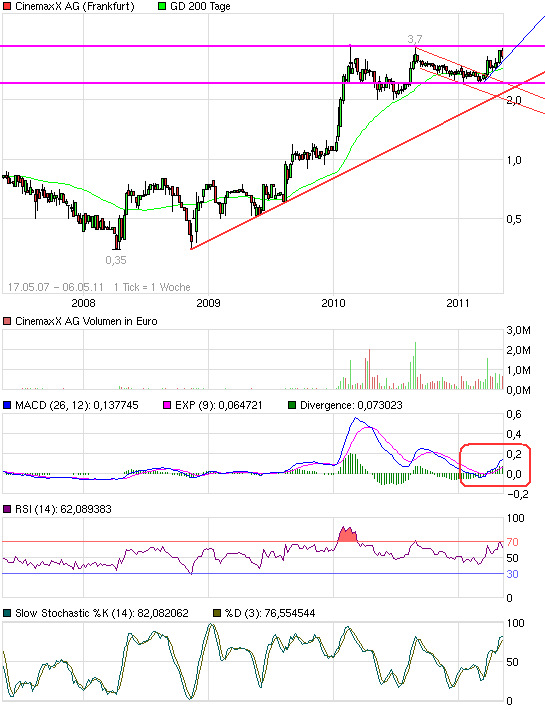Click the 'EXP (9): 0,064721' label
Viewport: 545px width, 710px height.
[219, 405]
